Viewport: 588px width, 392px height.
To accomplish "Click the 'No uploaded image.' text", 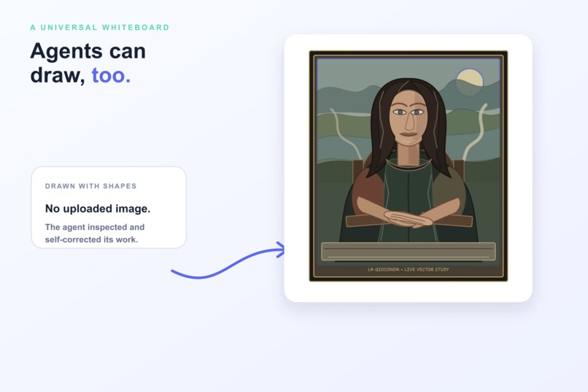I will pos(98,209).
